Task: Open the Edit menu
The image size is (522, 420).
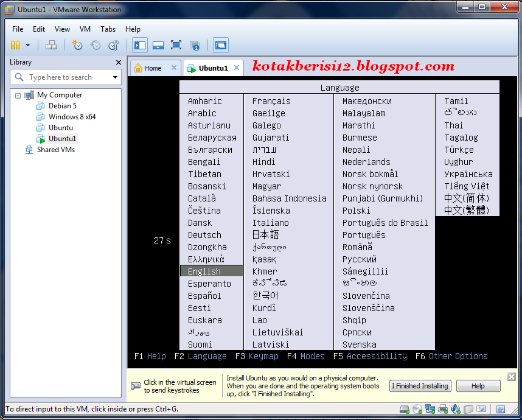Action: (38, 29)
